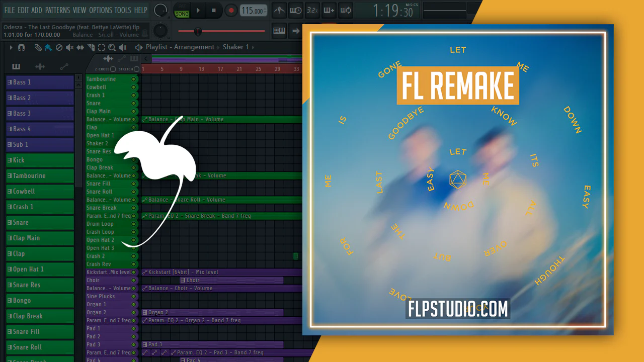Image resolution: width=644 pixels, height=362 pixels.
Task: Click the Record button
Action: click(231, 10)
